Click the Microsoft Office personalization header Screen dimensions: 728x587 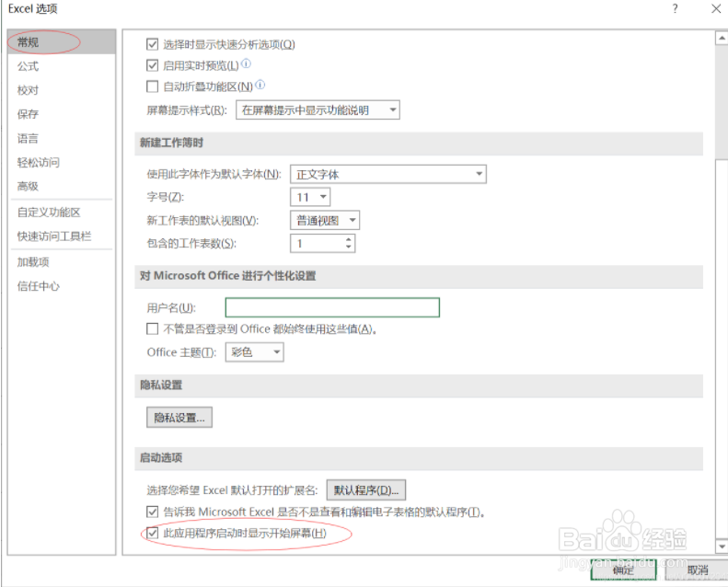(419, 276)
